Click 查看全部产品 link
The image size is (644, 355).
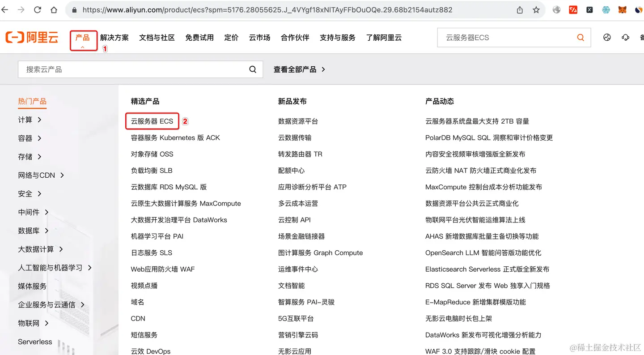coord(299,69)
